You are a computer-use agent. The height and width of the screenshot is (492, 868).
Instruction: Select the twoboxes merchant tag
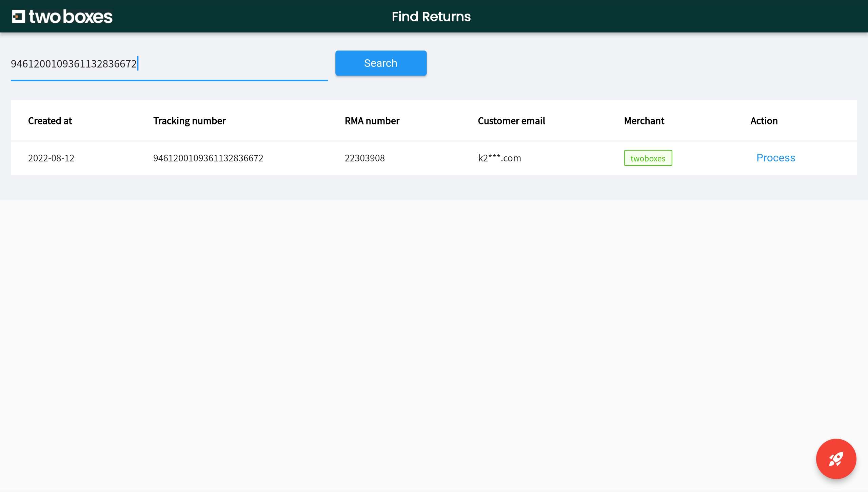pyautogui.click(x=648, y=158)
